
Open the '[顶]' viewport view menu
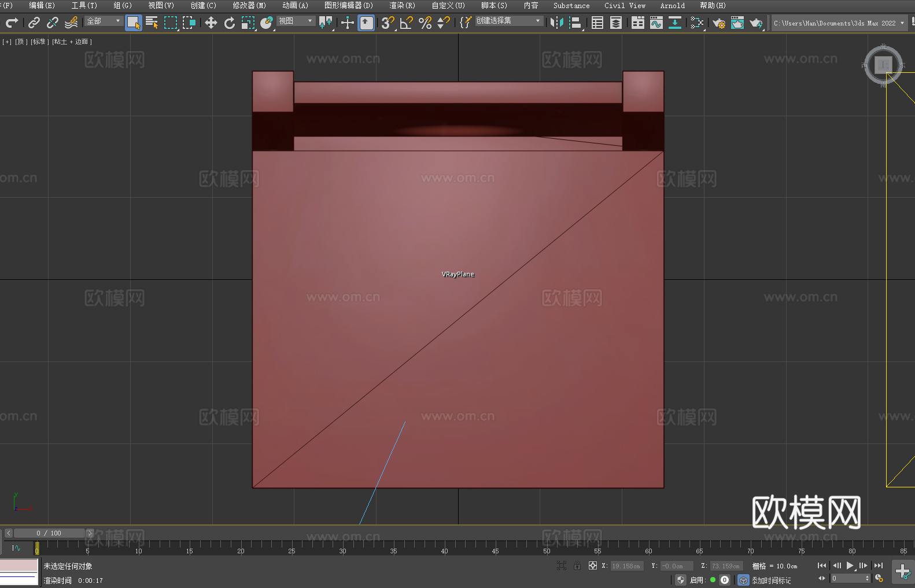coord(21,42)
